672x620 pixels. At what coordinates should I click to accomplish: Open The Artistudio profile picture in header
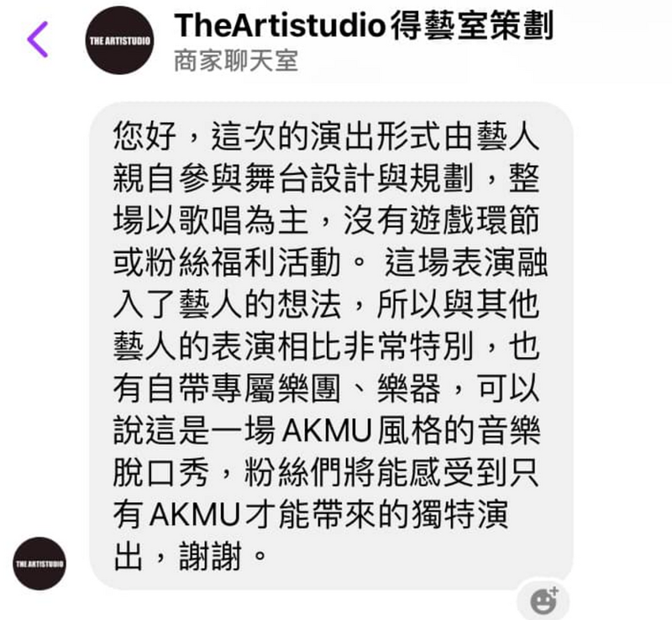click(119, 40)
